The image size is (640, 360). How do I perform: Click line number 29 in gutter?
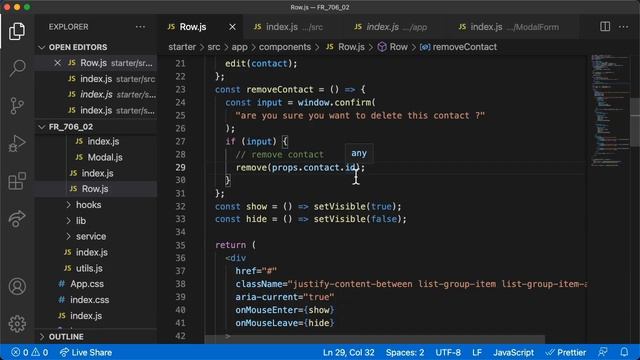tap(180, 167)
